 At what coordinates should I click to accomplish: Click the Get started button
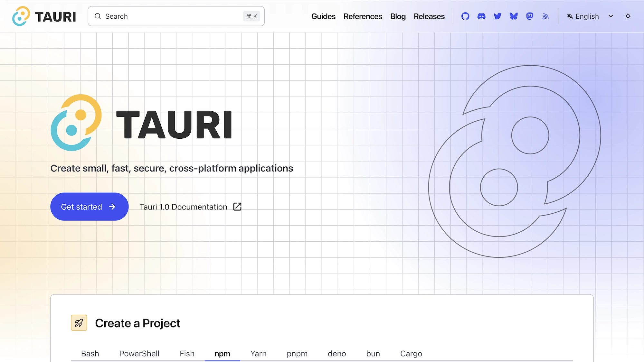(89, 207)
